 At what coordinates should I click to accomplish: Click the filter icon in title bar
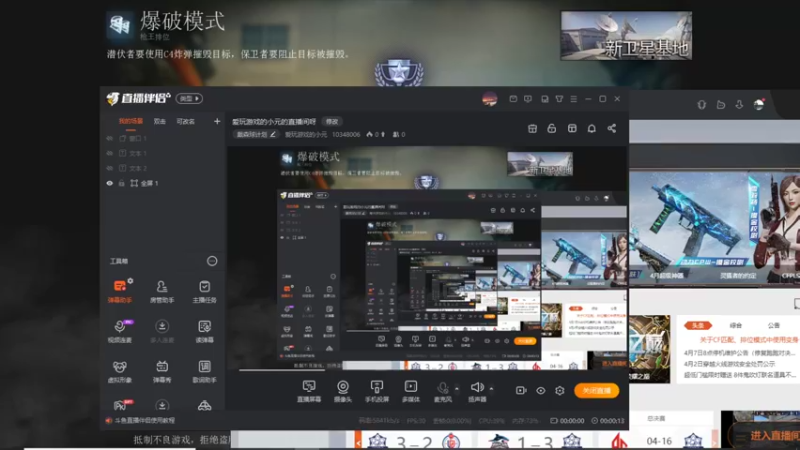coord(559,99)
